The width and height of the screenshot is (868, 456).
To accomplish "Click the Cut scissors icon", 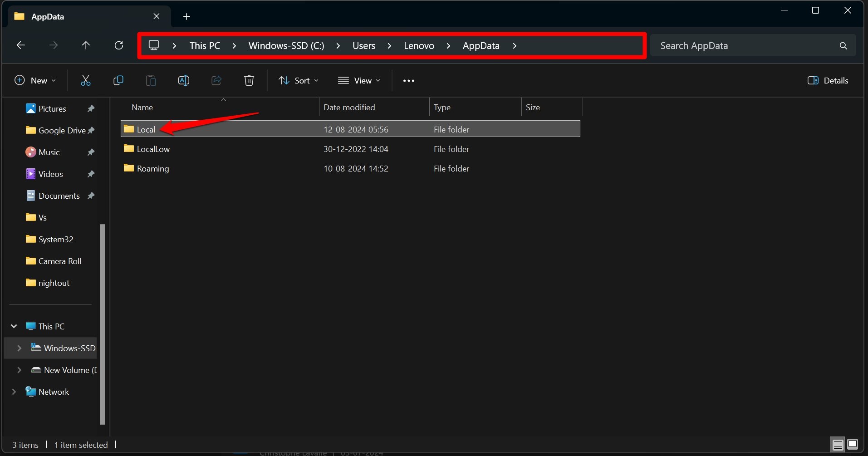I will pyautogui.click(x=85, y=80).
